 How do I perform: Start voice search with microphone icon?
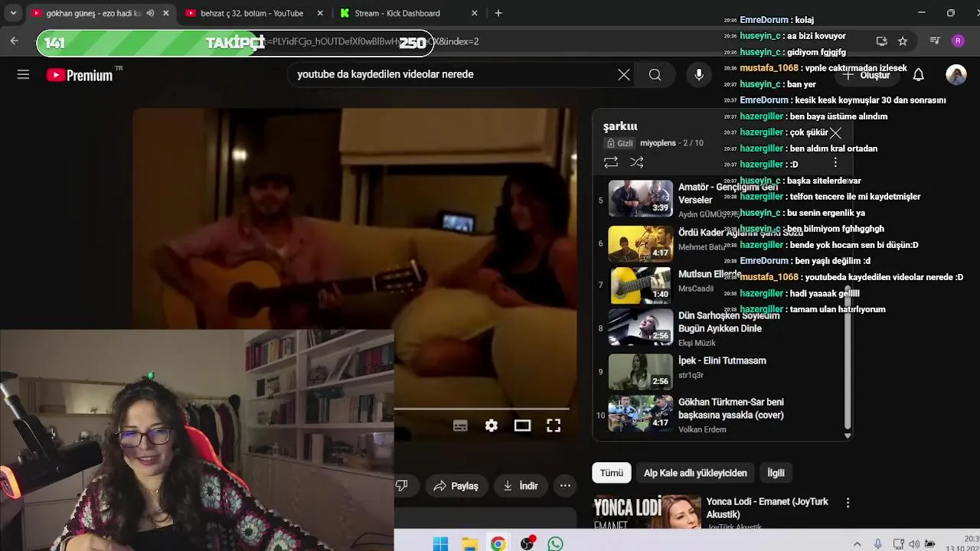pos(698,74)
